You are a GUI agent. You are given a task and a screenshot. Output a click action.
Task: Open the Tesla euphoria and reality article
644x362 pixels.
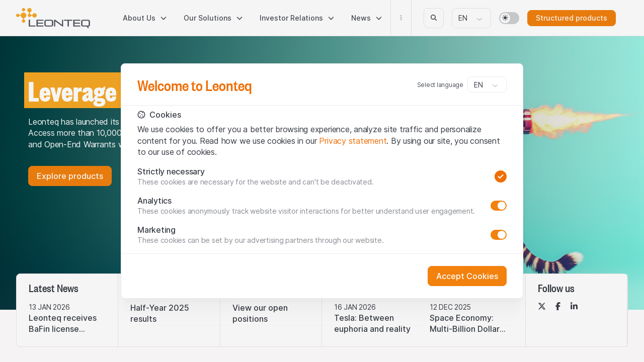[x=372, y=323]
